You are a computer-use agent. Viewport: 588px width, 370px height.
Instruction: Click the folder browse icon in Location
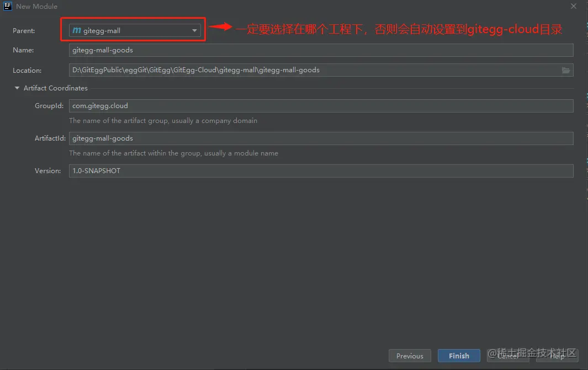565,70
